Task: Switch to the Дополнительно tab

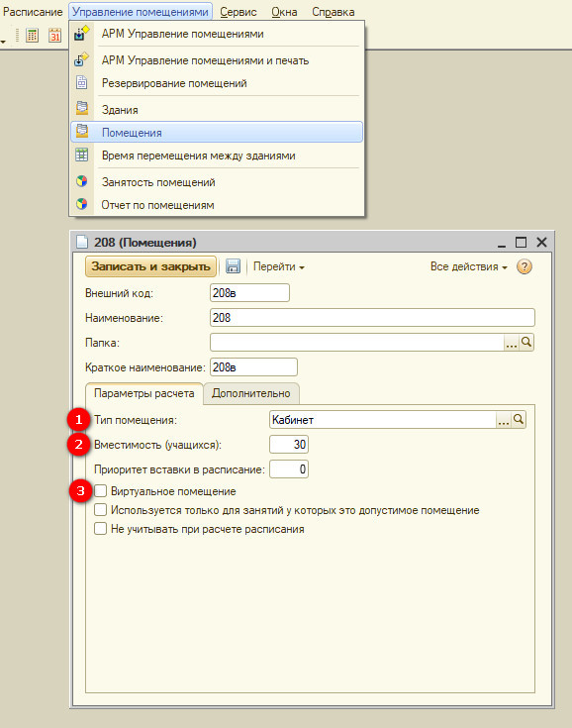Action: [251, 393]
